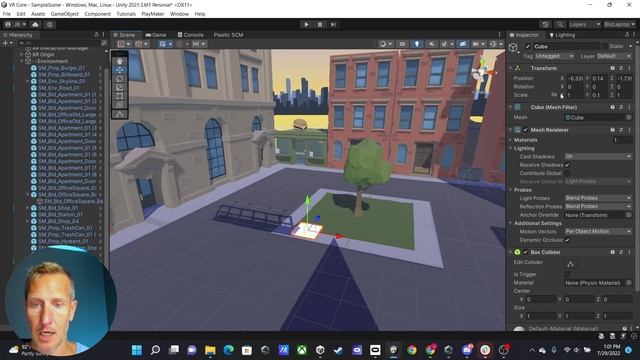
Task: Switch to the Lighting tab
Action: [x=562, y=35]
